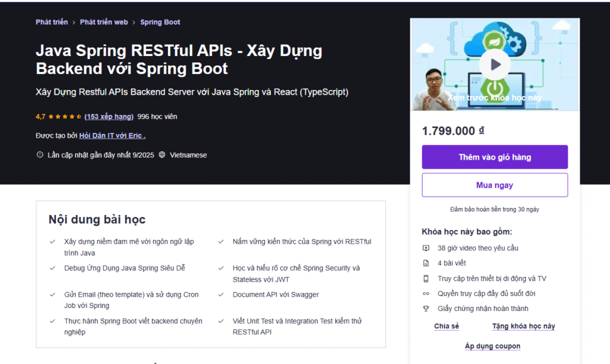Click the video-on-demand icon beside 38 giờ video

tap(426, 248)
